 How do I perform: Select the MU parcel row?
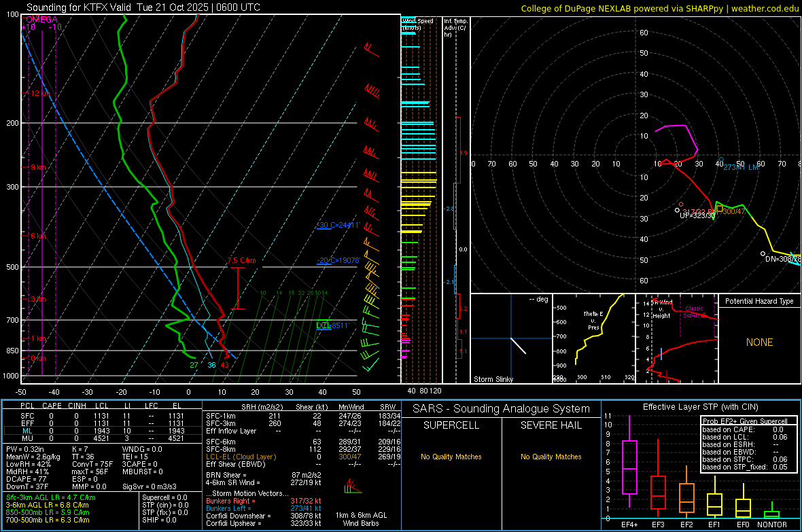(x=103, y=438)
